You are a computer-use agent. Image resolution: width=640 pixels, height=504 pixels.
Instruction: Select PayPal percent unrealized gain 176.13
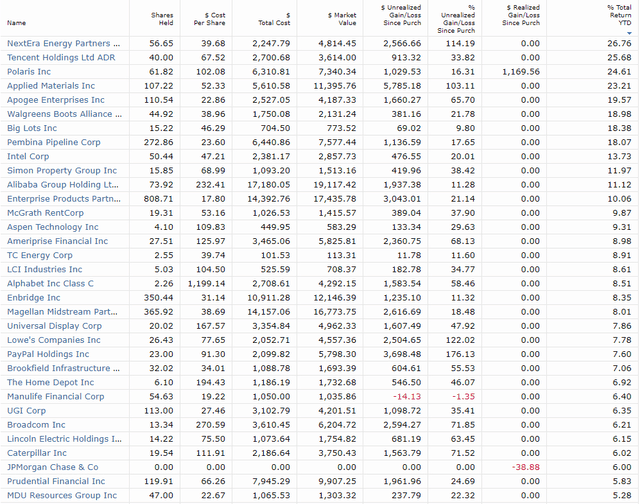460,354
